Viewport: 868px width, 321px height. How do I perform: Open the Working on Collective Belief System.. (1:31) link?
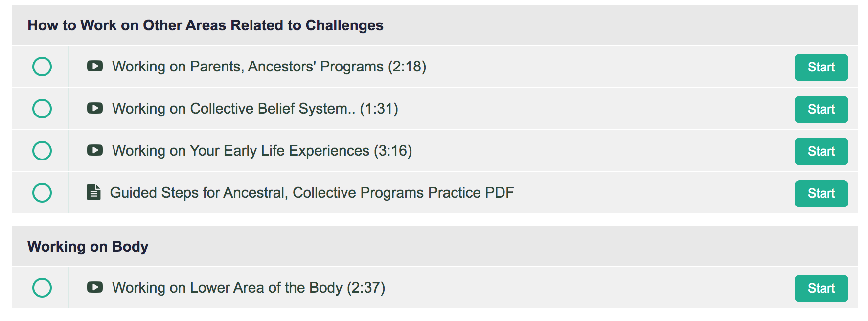point(255,109)
